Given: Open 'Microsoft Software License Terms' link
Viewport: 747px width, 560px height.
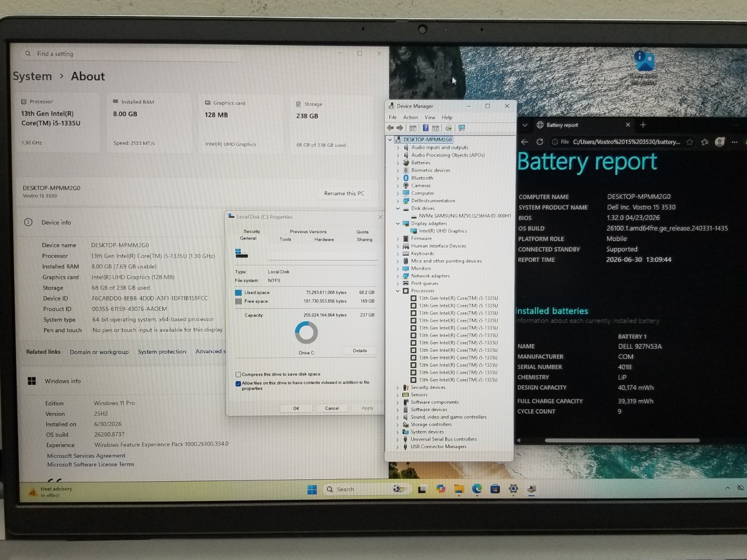Looking at the screenshot, I should pyautogui.click(x=91, y=464).
